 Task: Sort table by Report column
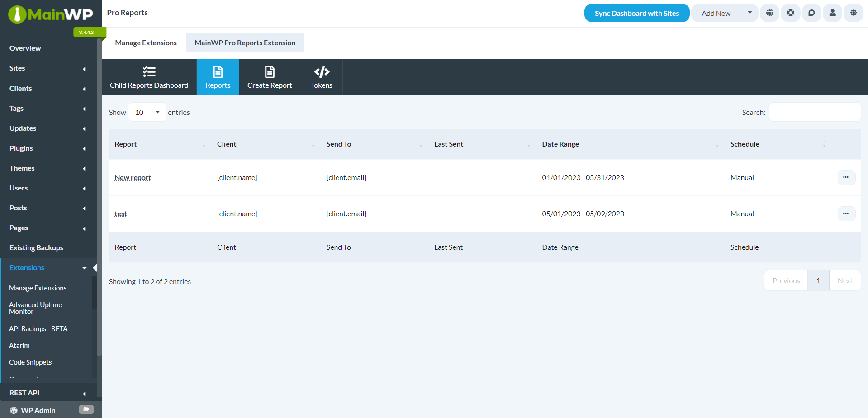click(160, 144)
